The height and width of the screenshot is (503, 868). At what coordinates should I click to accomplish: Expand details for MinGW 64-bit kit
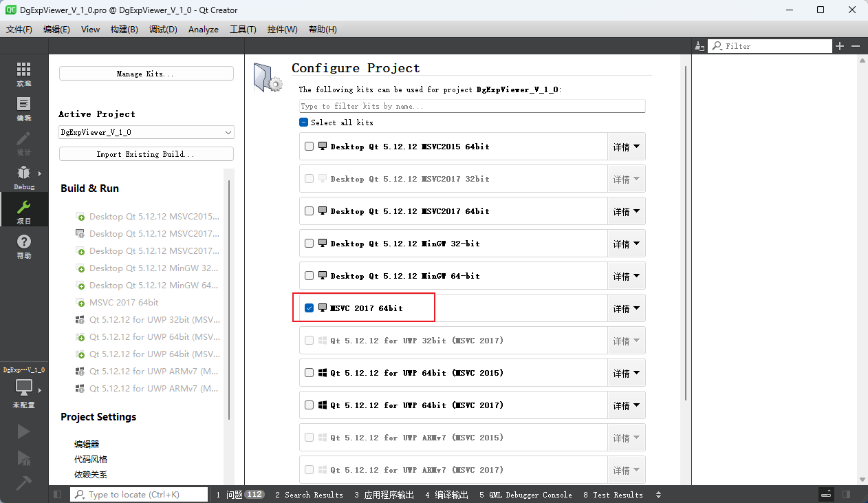(626, 276)
